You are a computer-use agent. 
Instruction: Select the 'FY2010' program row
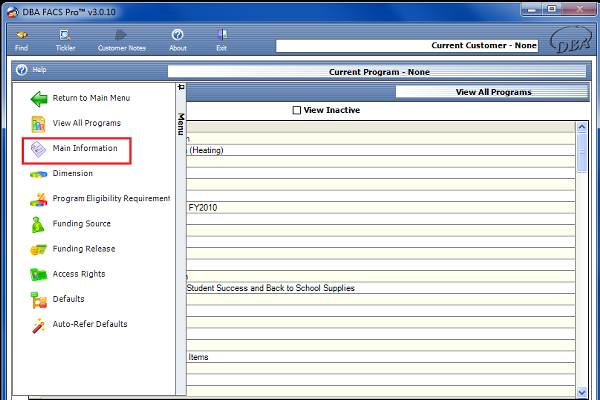coord(381,207)
